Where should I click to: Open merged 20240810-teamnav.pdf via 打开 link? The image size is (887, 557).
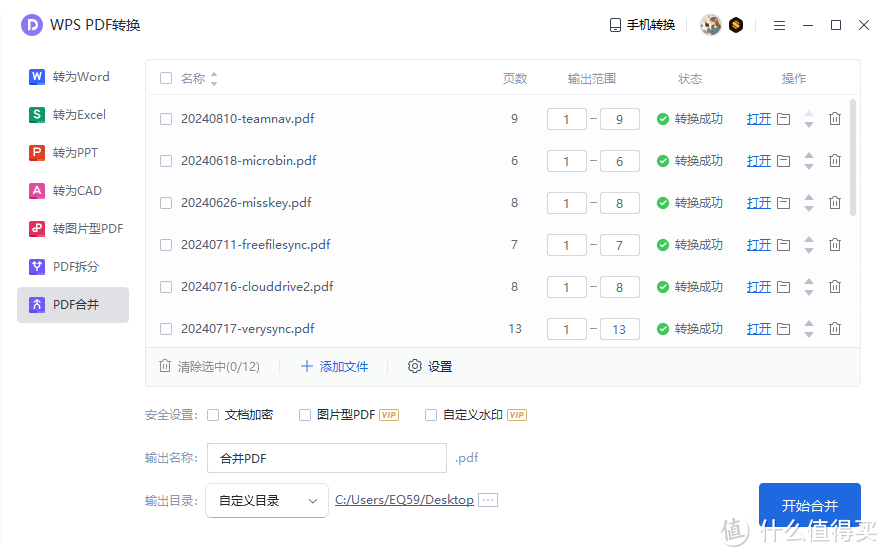tap(759, 119)
